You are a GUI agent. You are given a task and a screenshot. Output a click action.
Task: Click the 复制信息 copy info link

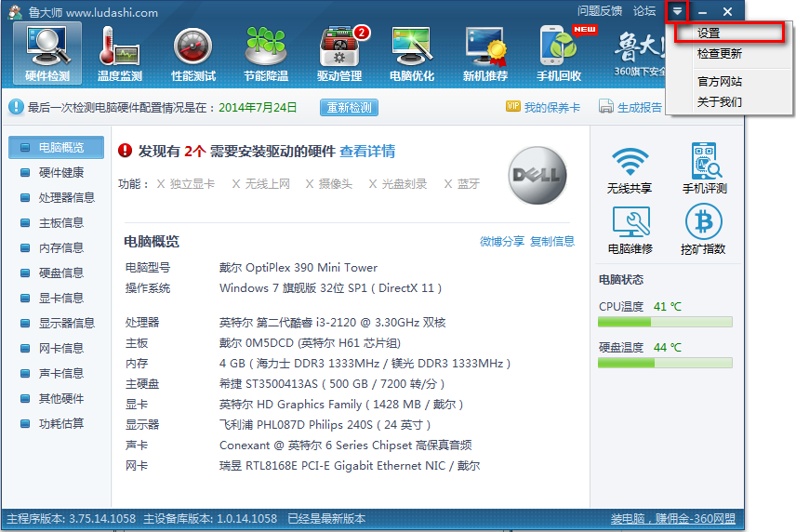tap(552, 242)
